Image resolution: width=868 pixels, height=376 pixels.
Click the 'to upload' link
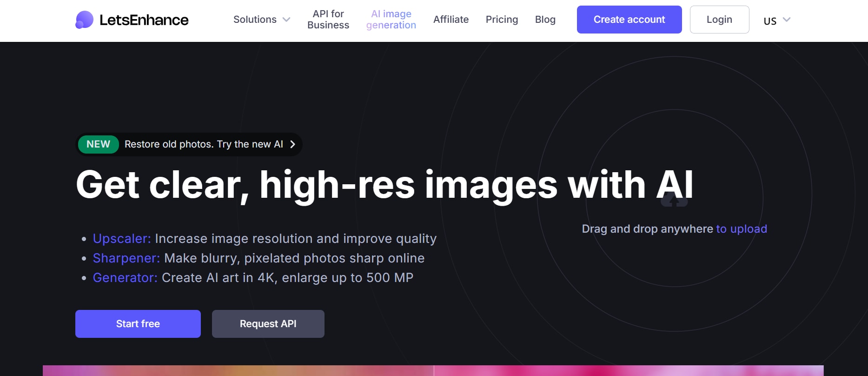click(x=742, y=229)
